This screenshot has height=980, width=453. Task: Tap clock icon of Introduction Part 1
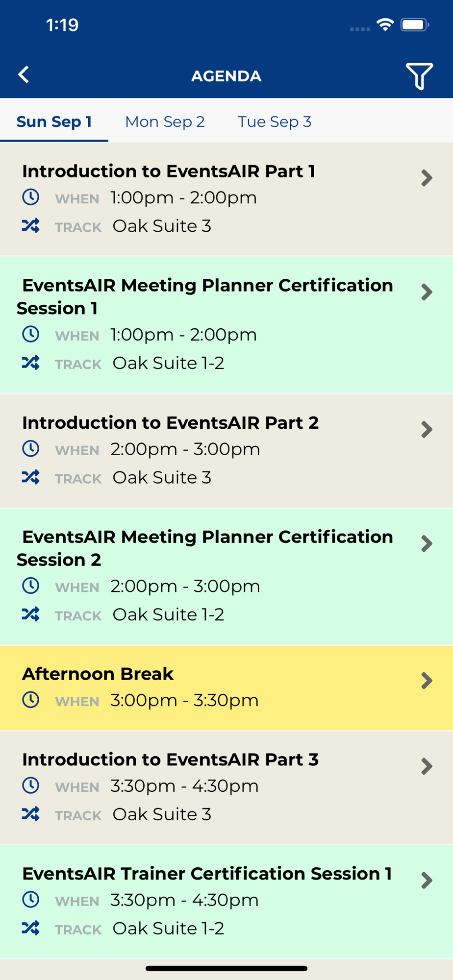(x=30, y=197)
